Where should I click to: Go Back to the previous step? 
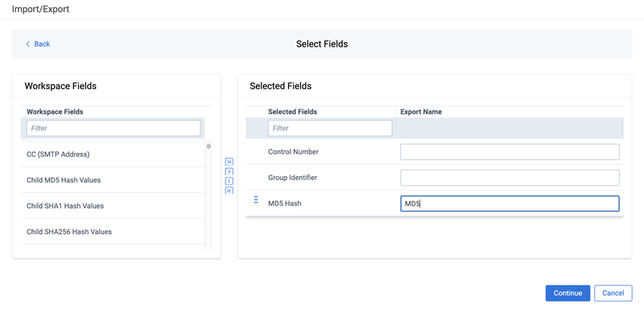pos(38,44)
